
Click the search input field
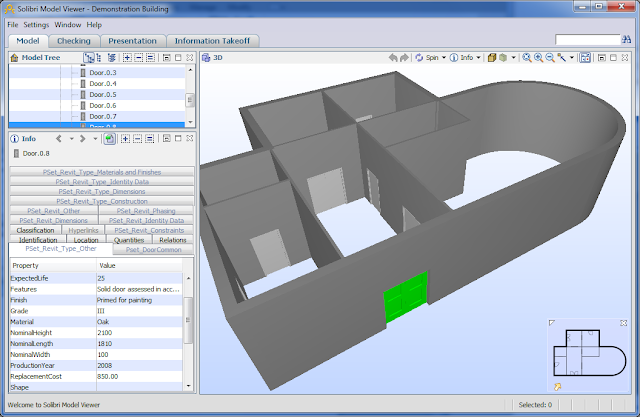[x=587, y=40]
